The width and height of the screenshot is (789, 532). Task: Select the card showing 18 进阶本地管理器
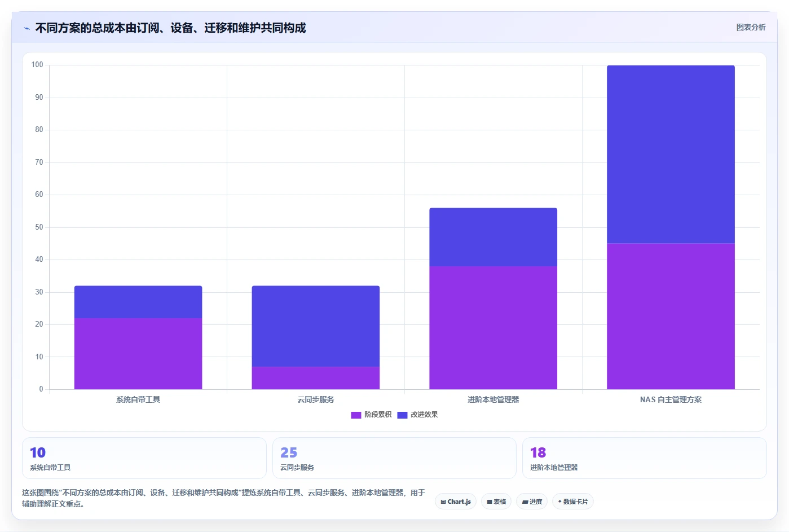pyautogui.click(x=645, y=458)
